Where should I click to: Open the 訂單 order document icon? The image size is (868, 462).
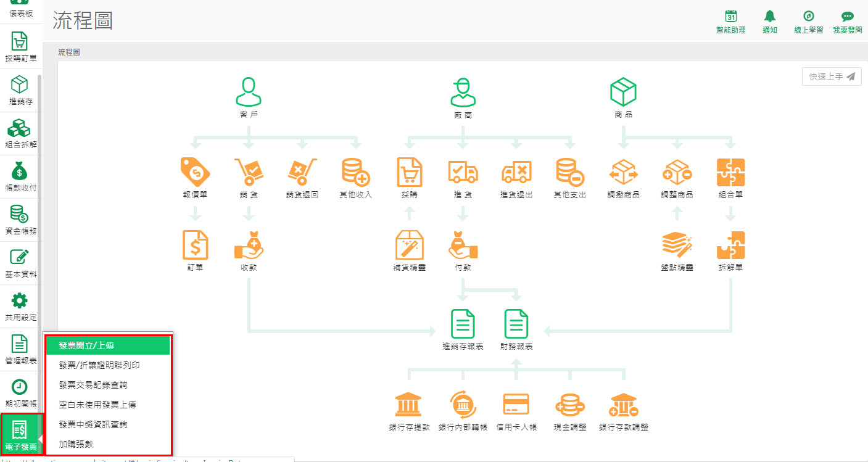[195, 245]
